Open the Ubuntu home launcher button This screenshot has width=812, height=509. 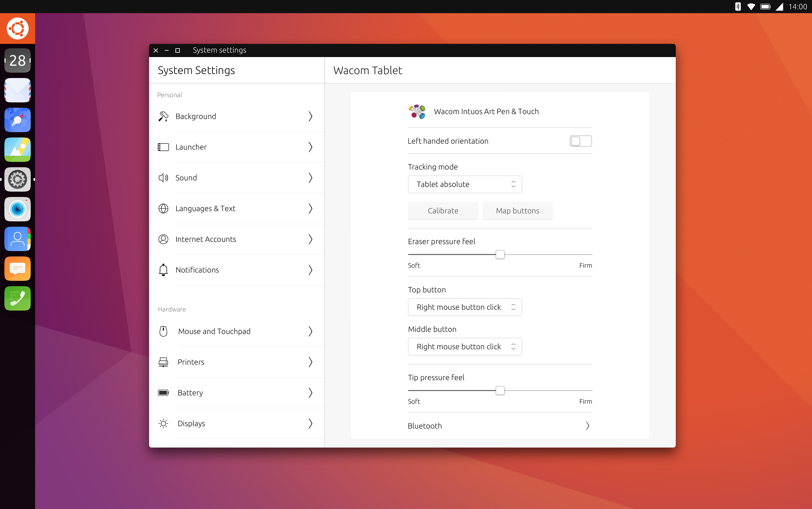pyautogui.click(x=18, y=29)
